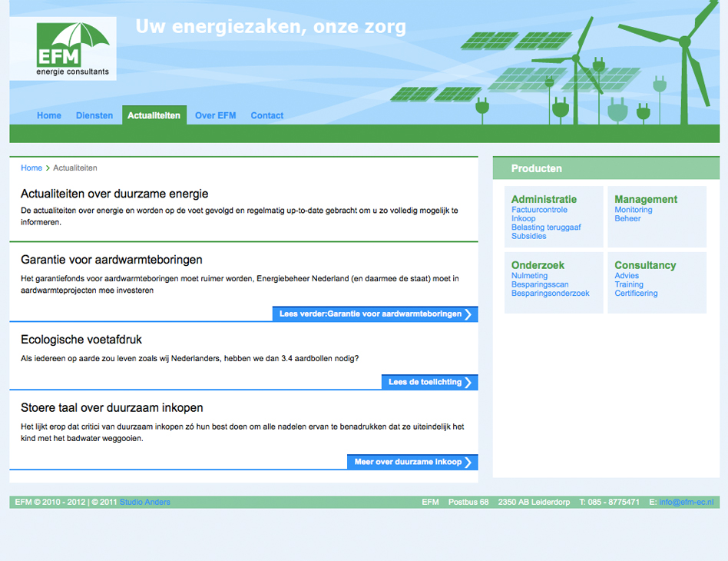
Task: Open the Besparingsscan link
Action: coord(540,284)
